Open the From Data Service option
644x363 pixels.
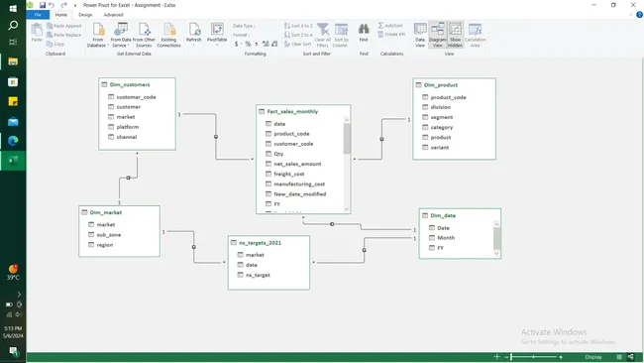point(121,35)
